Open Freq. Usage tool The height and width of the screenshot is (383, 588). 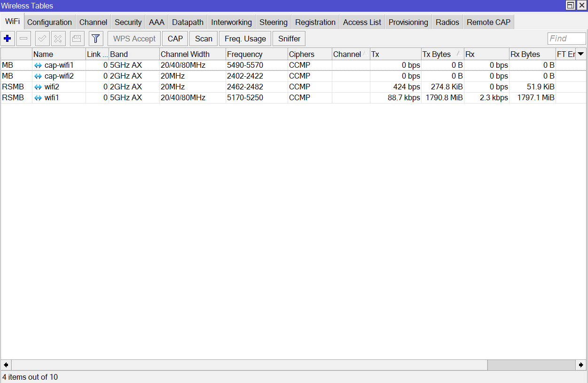[245, 39]
